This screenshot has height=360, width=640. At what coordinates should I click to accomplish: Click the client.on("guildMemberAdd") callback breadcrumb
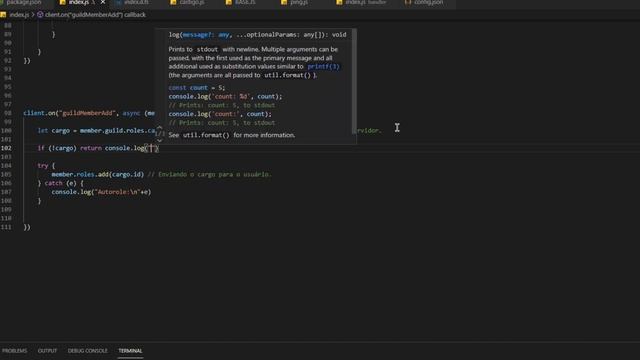click(95, 15)
